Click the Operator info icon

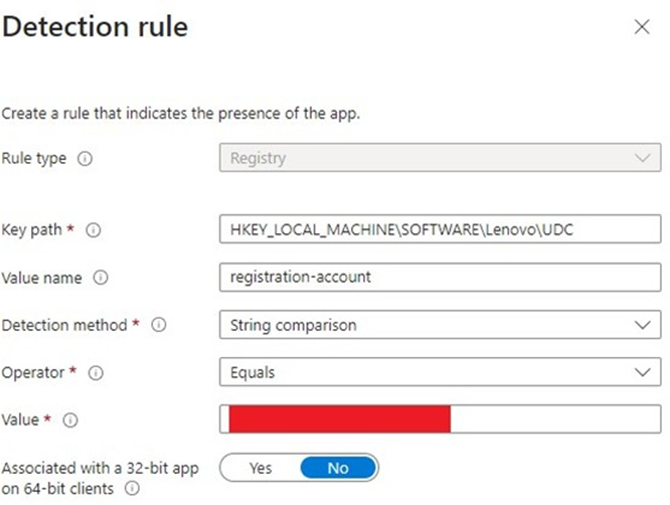[x=97, y=373]
